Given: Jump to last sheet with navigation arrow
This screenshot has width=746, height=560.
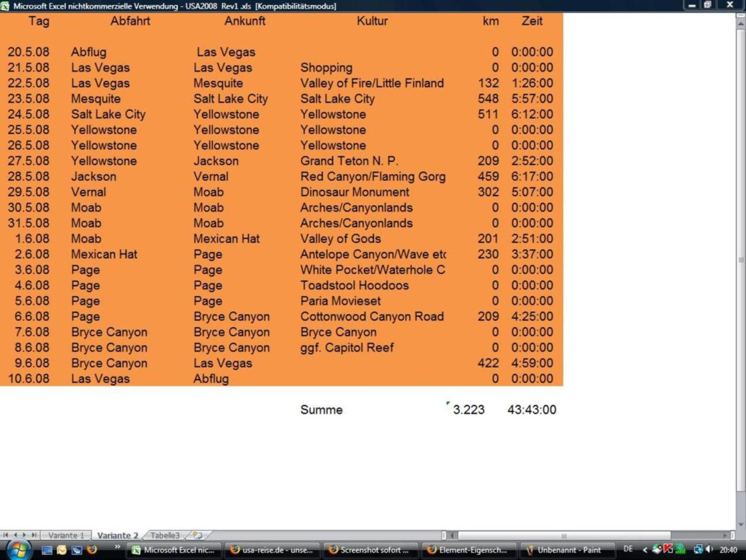Looking at the screenshot, I should [x=34, y=535].
